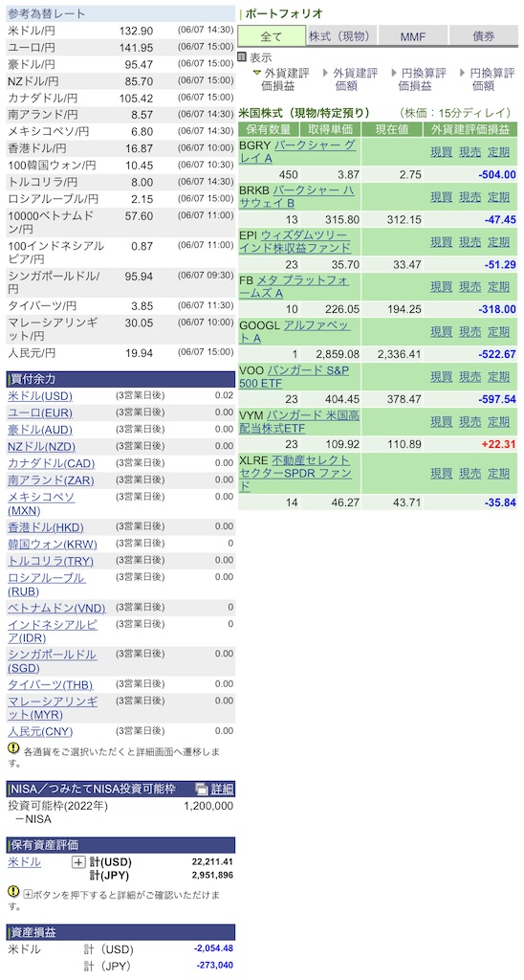
Task: Open メキシコペソ(MXN) buying power link
Action: (x=41, y=503)
